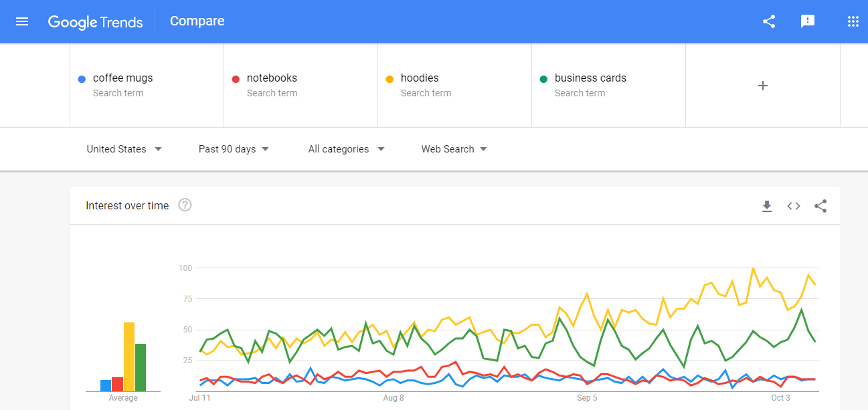Share the Interest over time chart
The width and height of the screenshot is (868, 410).
(820, 206)
